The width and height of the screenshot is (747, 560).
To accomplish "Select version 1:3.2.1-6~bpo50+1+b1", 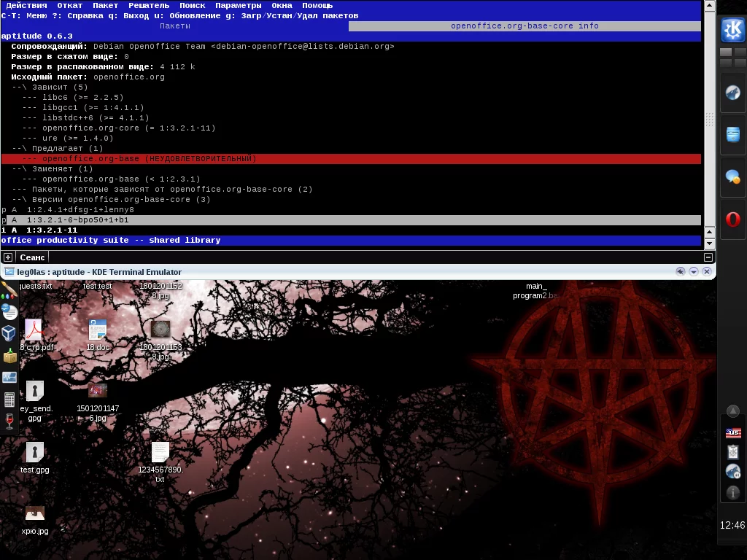I will (351, 220).
